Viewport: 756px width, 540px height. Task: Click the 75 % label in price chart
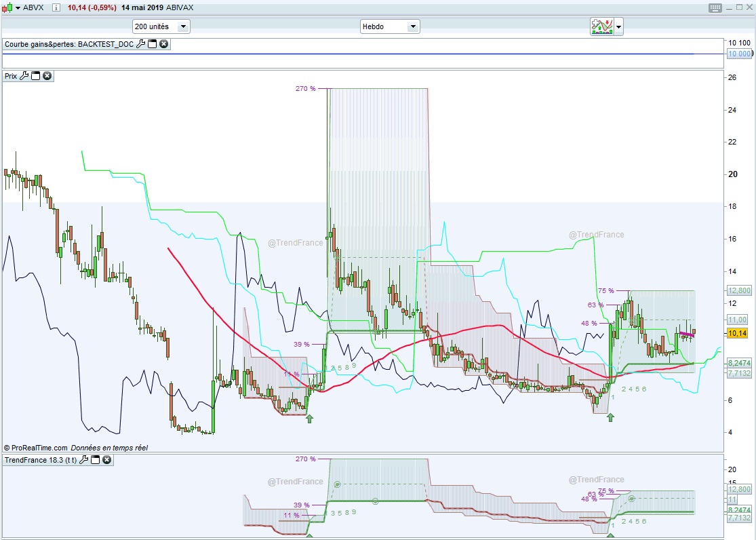pos(606,290)
